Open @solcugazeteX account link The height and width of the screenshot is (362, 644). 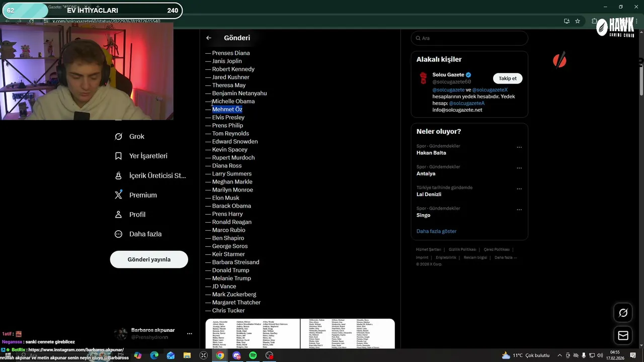pos(490,90)
